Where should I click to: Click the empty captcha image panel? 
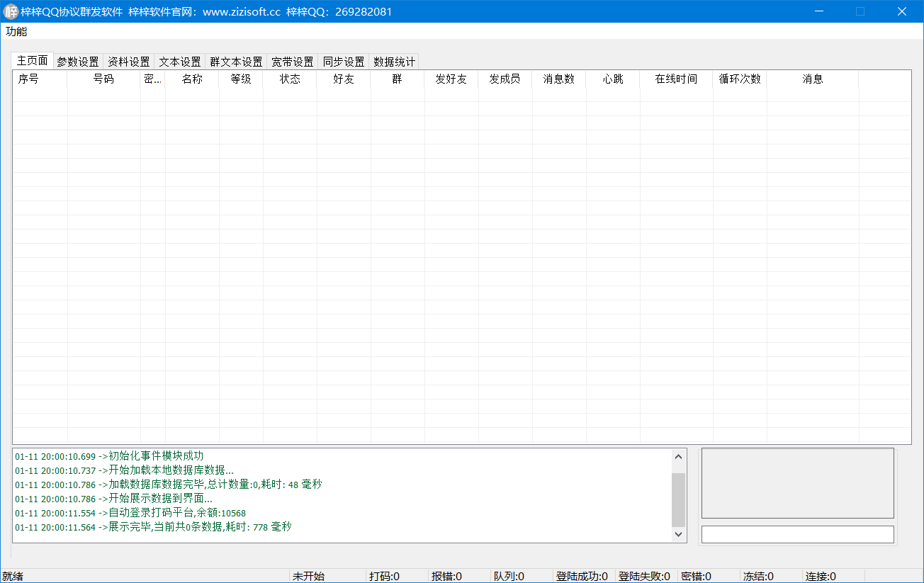797,483
